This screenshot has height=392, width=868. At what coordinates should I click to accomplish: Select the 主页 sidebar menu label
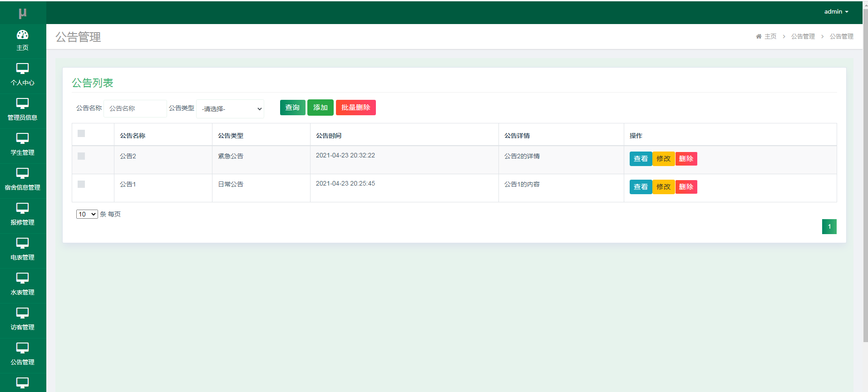[x=23, y=48]
